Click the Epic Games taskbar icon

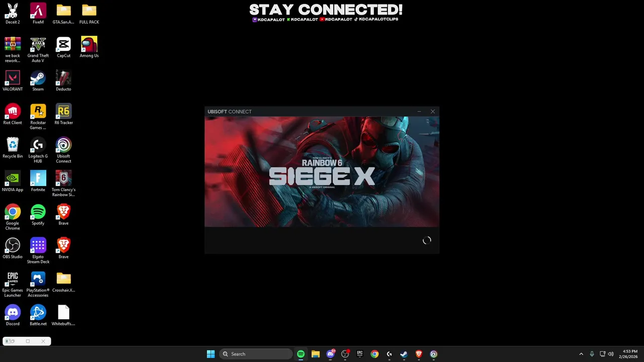pyautogui.click(x=360, y=354)
